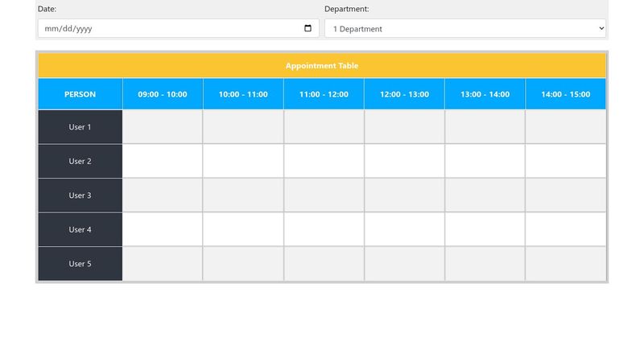Open the Department dropdown
Viewport: 644px width, 362px height.
pyautogui.click(x=465, y=28)
